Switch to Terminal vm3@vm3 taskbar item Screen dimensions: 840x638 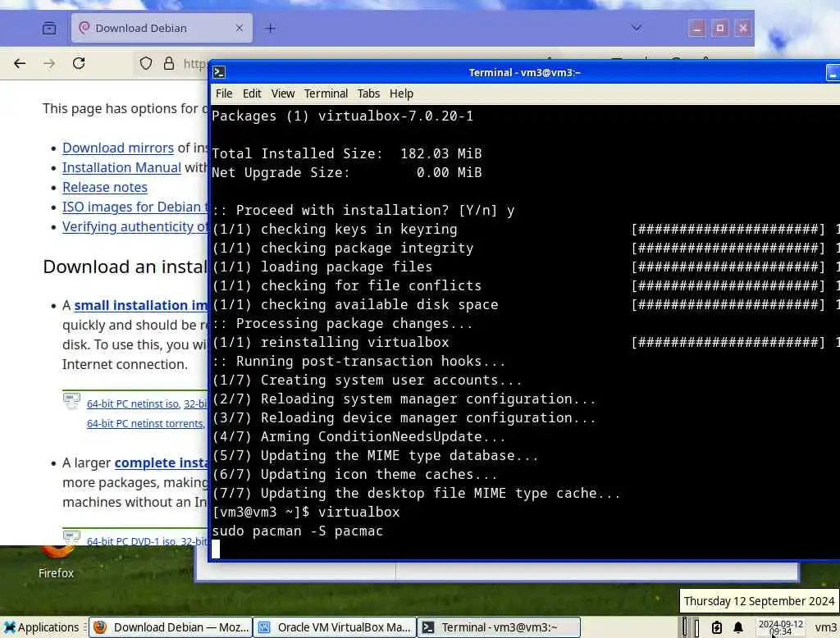click(499, 627)
